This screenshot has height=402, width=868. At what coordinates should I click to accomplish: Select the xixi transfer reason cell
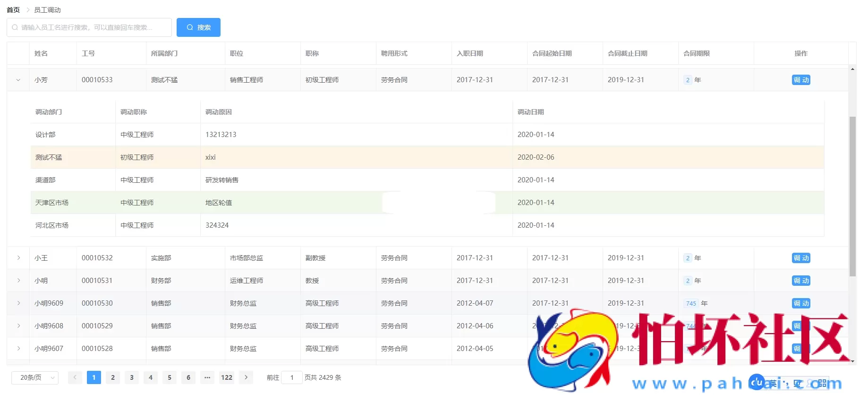coord(357,157)
